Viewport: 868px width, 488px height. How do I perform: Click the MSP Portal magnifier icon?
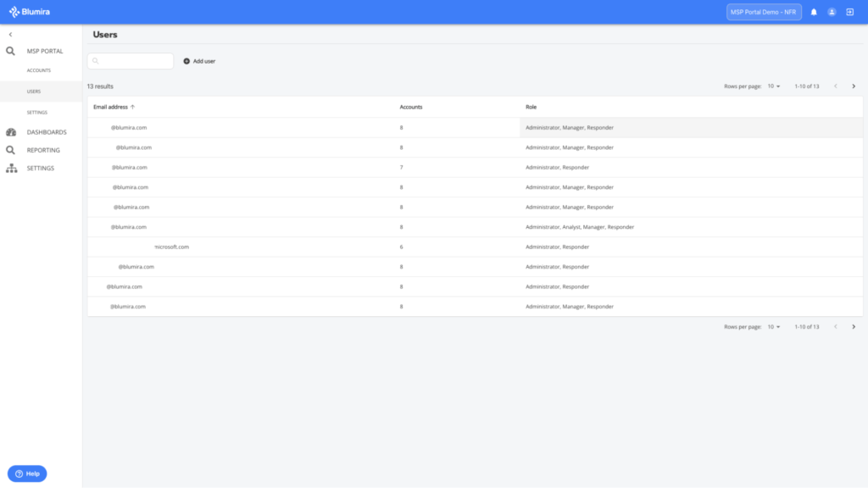(x=10, y=51)
